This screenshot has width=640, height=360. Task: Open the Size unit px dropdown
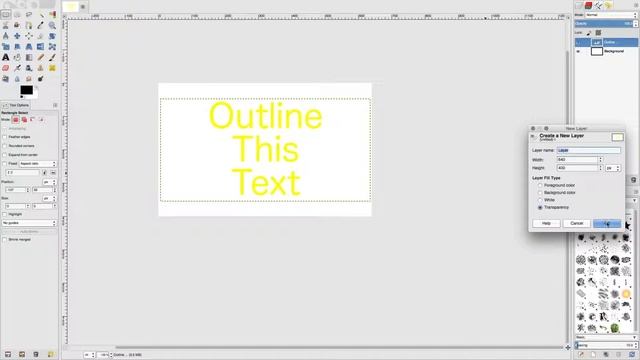click(49, 198)
